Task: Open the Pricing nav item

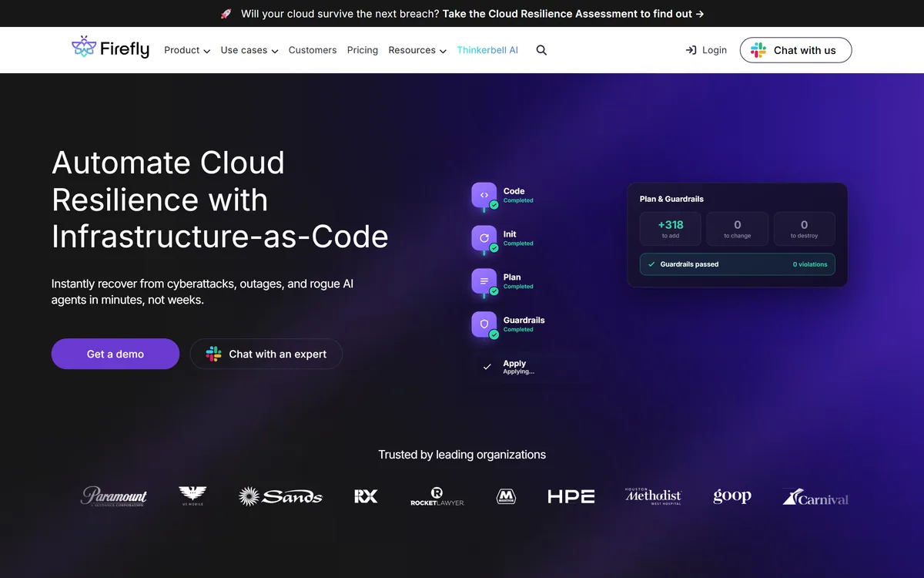Action: (363, 50)
